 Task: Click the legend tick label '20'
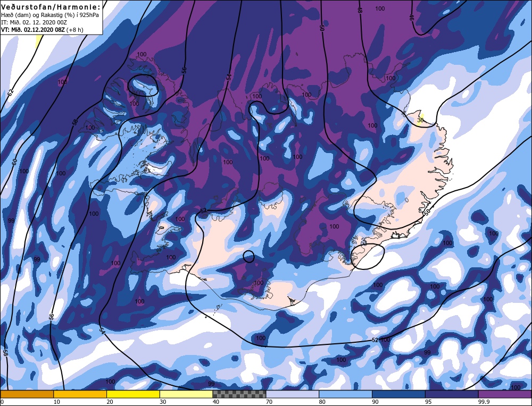[x=110, y=402]
